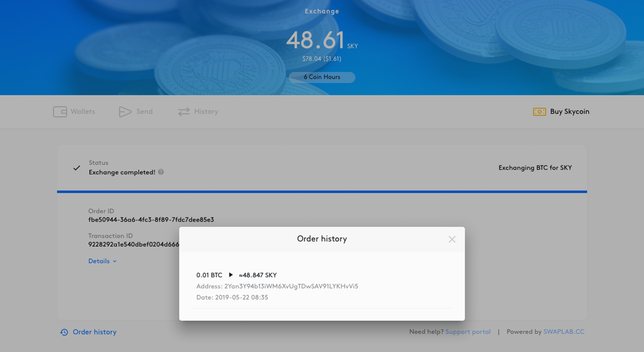
Task: Open the History icon in navigation
Action: pyautogui.click(x=183, y=112)
